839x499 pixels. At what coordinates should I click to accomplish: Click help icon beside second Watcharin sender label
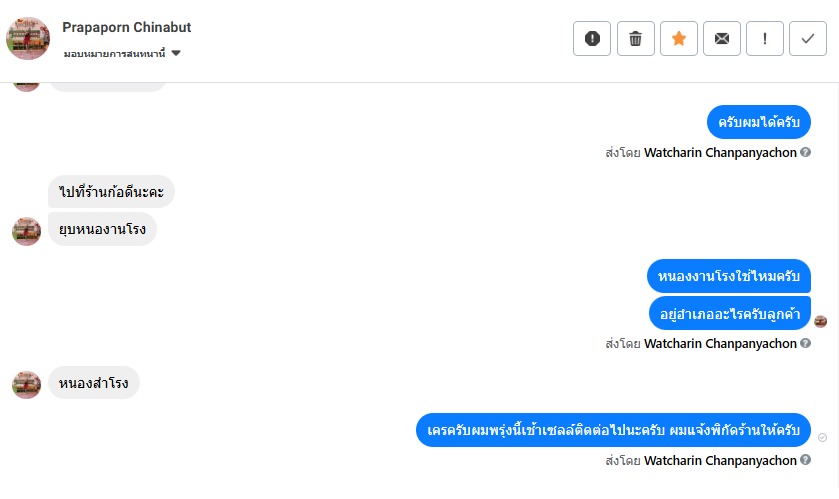[805, 343]
